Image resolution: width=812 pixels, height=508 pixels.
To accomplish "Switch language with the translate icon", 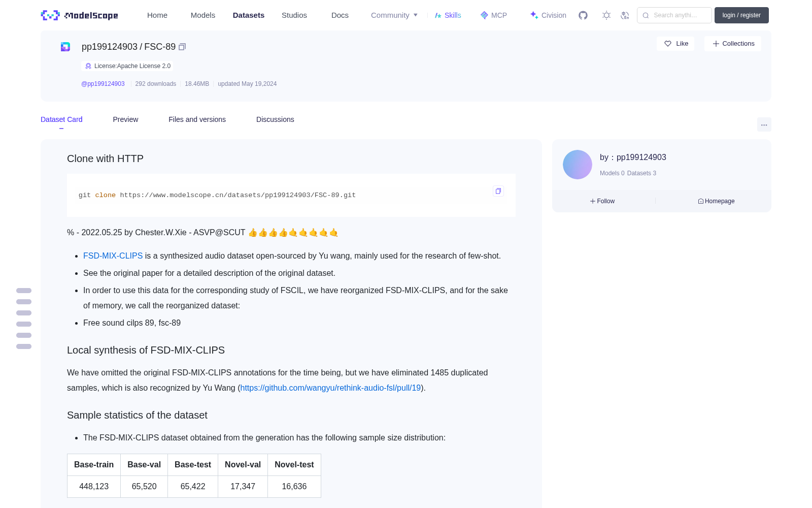I will 625,15.
